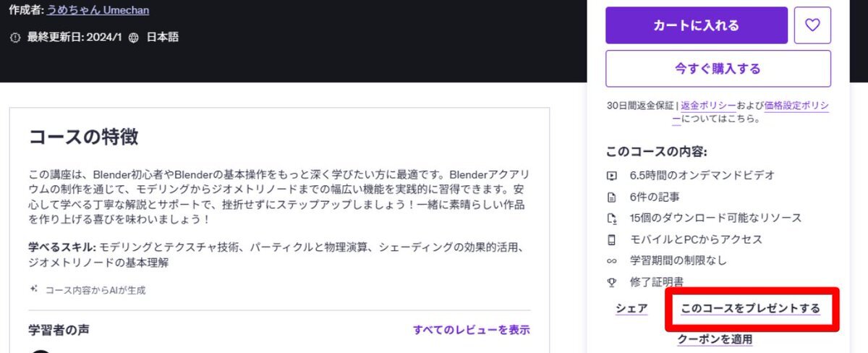This screenshot has width=868, height=353.
Task: Click the 日本語 language label
Action: pyautogui.click(x=163, y=38)
